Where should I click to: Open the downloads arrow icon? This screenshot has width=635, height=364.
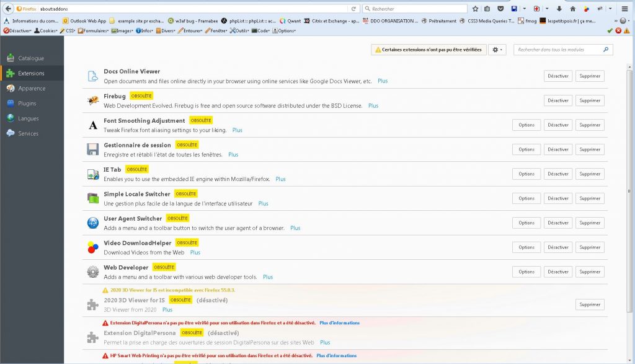(x=559, y=9)
